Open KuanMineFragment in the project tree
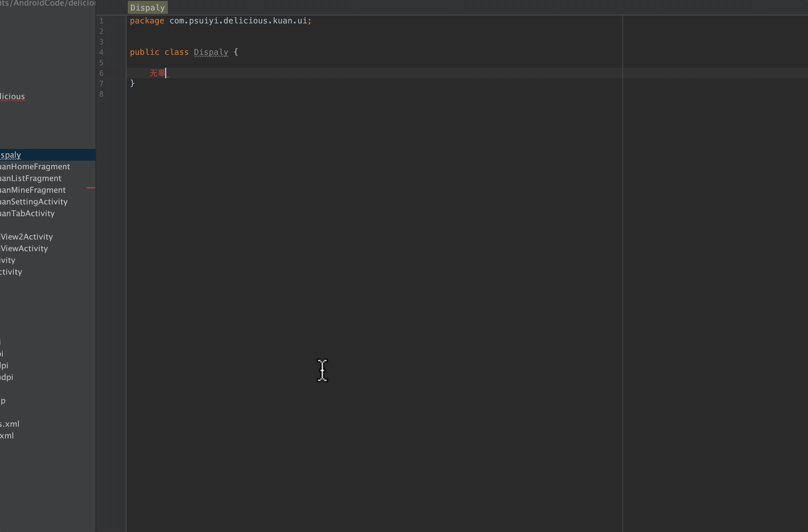 coord(33,190)
